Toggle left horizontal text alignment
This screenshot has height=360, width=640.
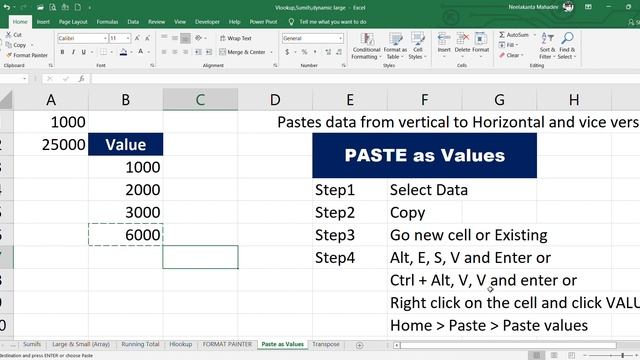click(x=164, y=52)
